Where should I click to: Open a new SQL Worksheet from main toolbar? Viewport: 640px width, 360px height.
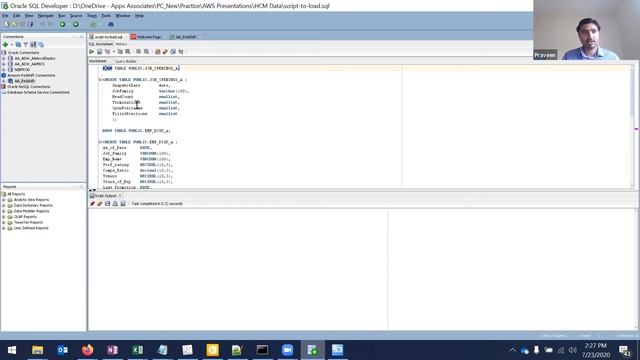coord(93,24)
